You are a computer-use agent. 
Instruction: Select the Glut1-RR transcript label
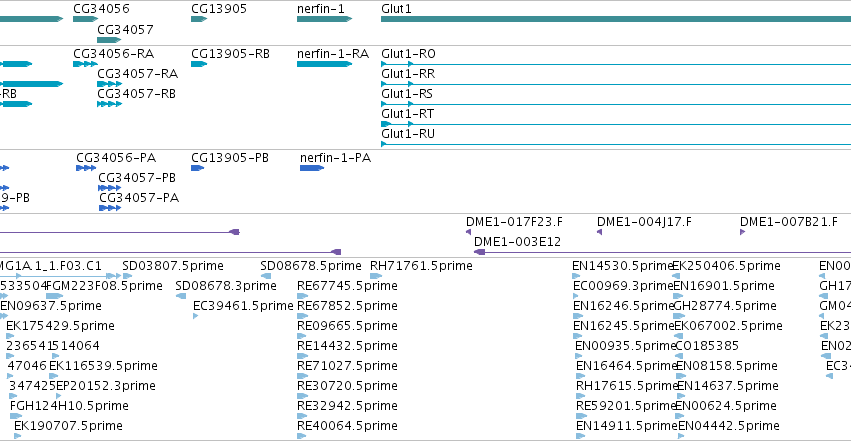pos(408,74)
